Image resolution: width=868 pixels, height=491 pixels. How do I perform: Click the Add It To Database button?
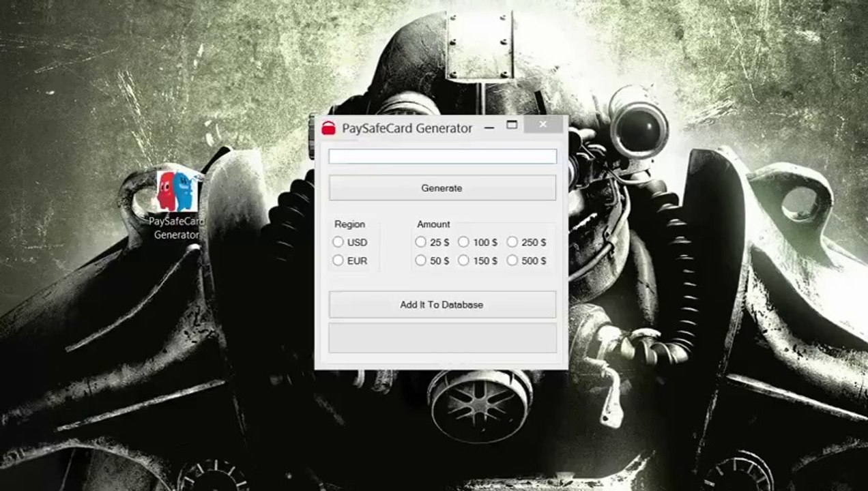click(442, 305)
